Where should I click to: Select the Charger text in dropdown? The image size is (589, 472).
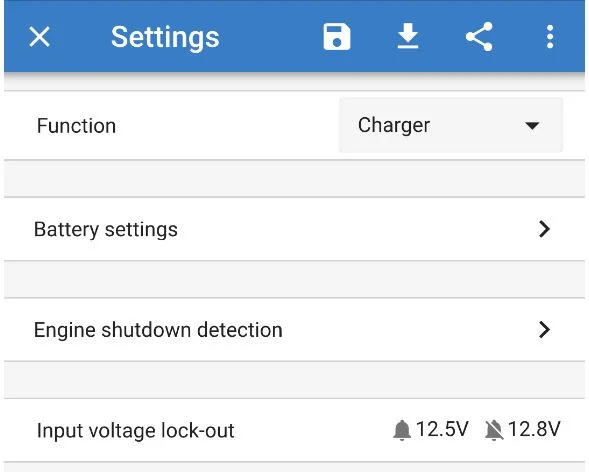coord(394,126)
